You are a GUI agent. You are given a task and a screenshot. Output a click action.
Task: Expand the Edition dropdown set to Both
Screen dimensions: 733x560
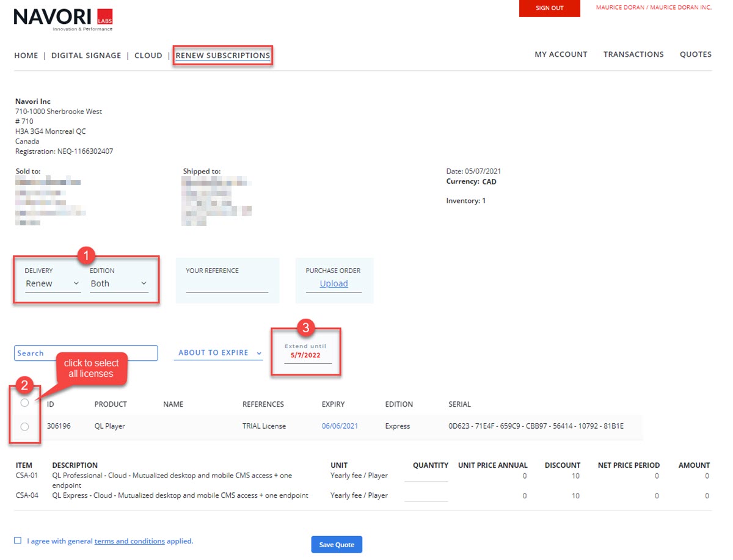pyautogui.click(x=119, y=284)
